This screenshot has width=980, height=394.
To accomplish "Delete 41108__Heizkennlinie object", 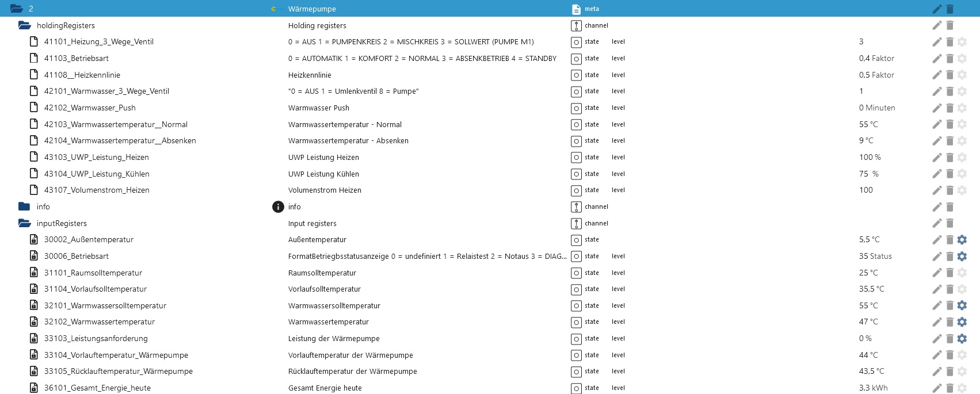I will coord(950,75).
